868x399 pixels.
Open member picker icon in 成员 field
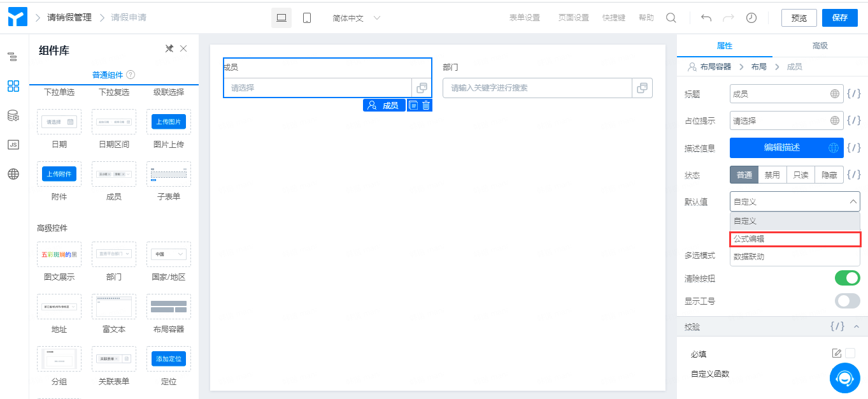422,88
